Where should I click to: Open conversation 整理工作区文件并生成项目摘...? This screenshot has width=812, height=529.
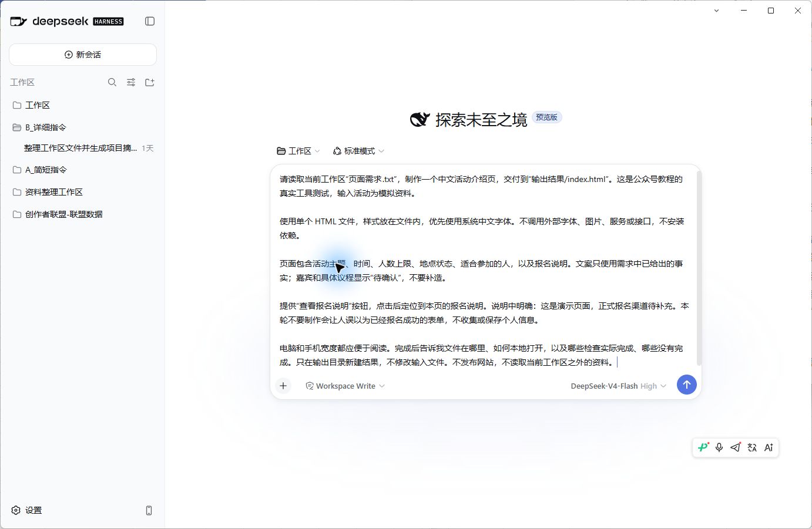pyautogui.click(x=83, y=148)
